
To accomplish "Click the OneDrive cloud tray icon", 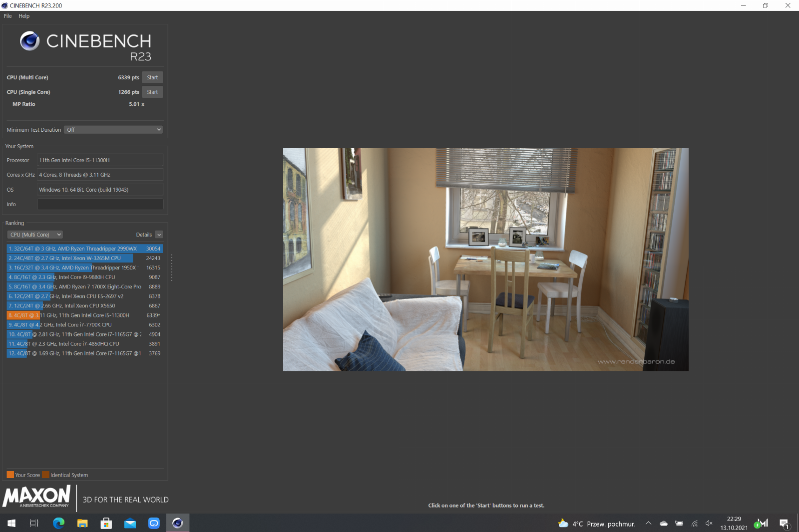I will (664, 523).
